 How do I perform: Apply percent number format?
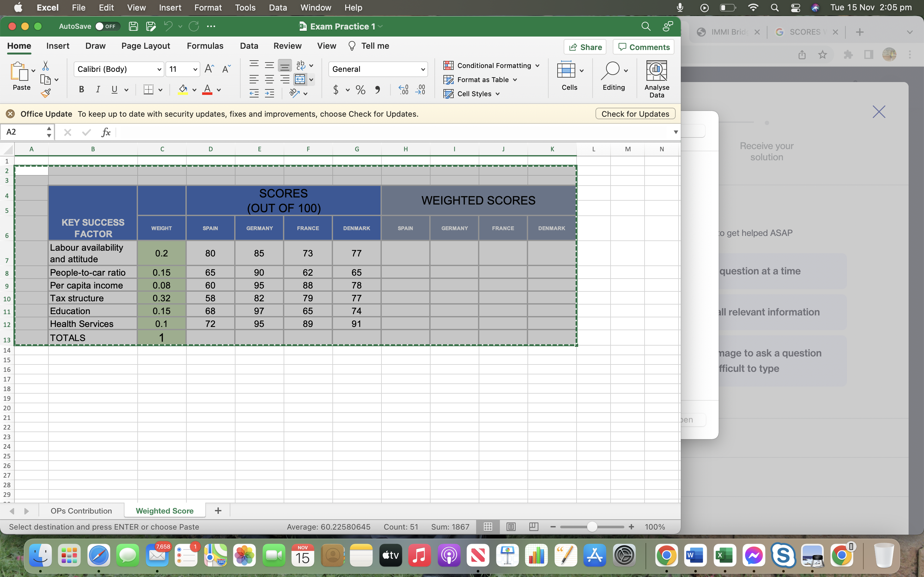tap(360, 90)
